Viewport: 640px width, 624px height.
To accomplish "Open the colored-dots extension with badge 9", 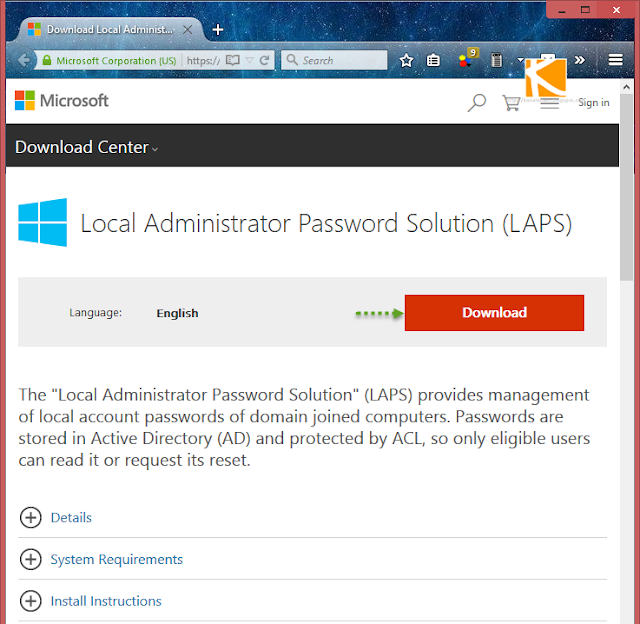I will tap(467, 59).
